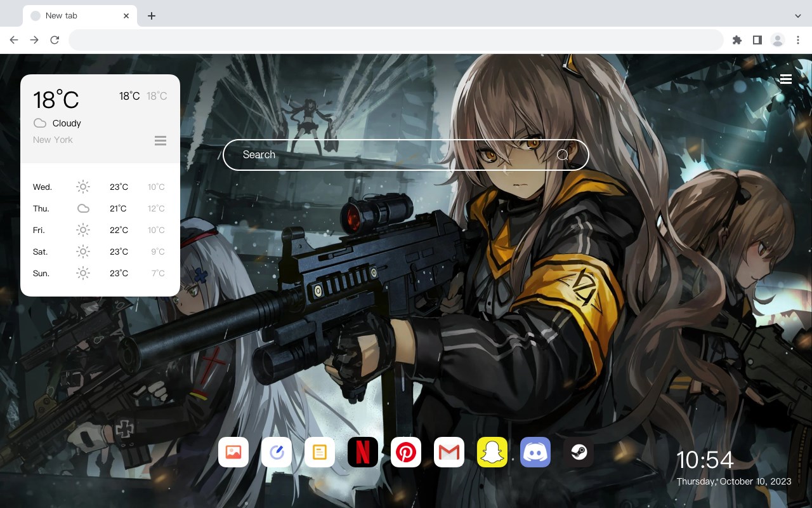Click the search magnifier icon
The image size is (812, 508).
pyautogui.click(x=563, y=155)
